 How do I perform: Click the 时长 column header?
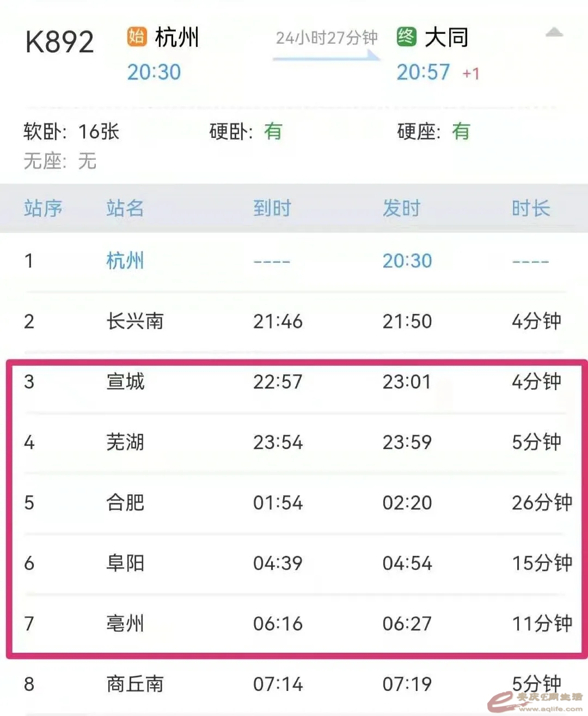click(x=530, y=208)
